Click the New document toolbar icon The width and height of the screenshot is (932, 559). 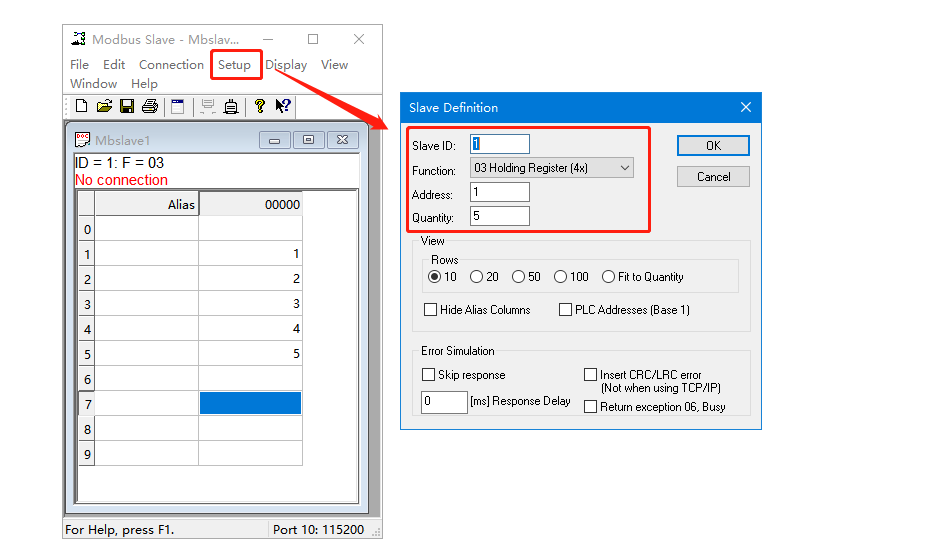[81, 106]
